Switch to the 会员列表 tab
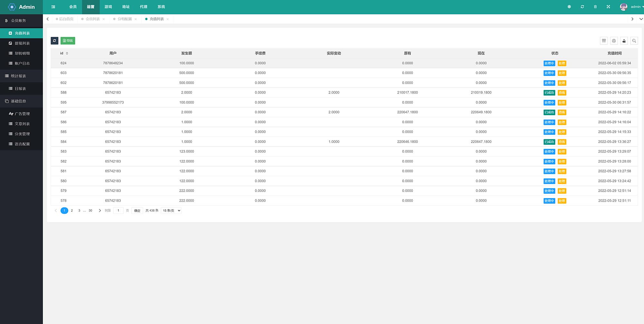Viewport: 644px width, 324px height. click(92, 19)
